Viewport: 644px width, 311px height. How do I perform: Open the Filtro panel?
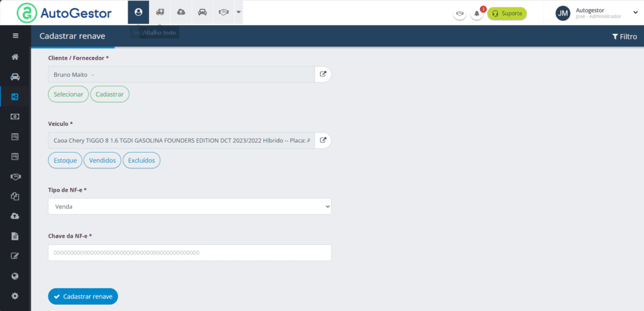pos(624,36)
